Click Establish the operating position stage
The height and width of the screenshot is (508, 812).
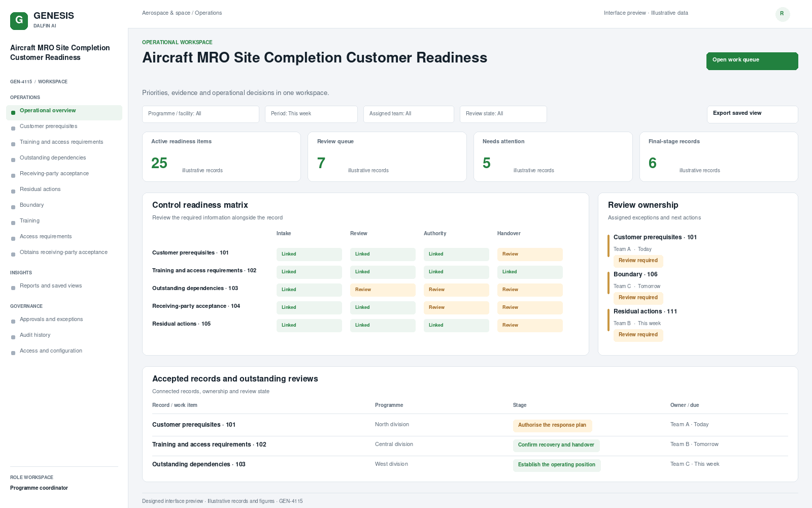pos(557,465)
